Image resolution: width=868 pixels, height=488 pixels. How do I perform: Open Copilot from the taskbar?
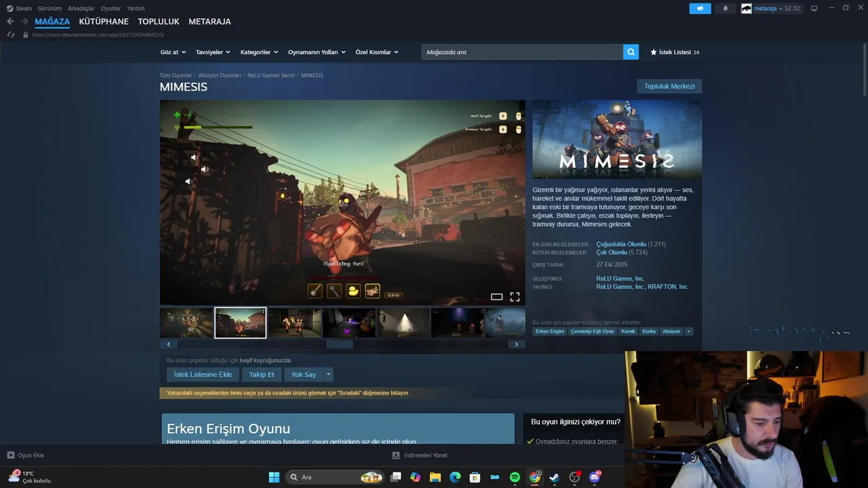coord(415,477)
